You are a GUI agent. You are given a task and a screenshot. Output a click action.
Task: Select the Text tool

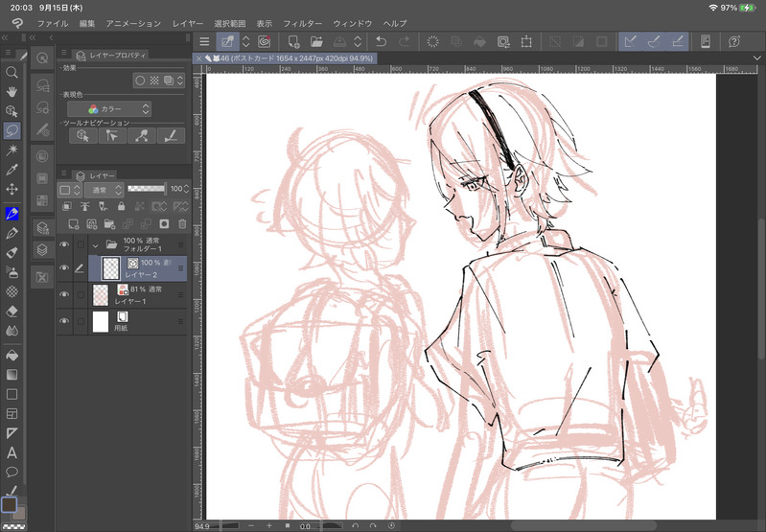point(12,452)
